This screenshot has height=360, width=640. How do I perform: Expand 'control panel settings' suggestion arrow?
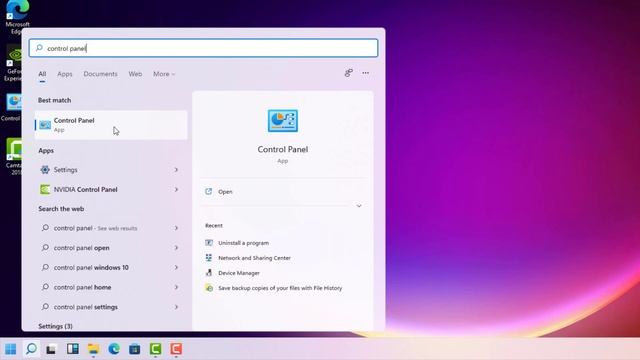(176, 307)
